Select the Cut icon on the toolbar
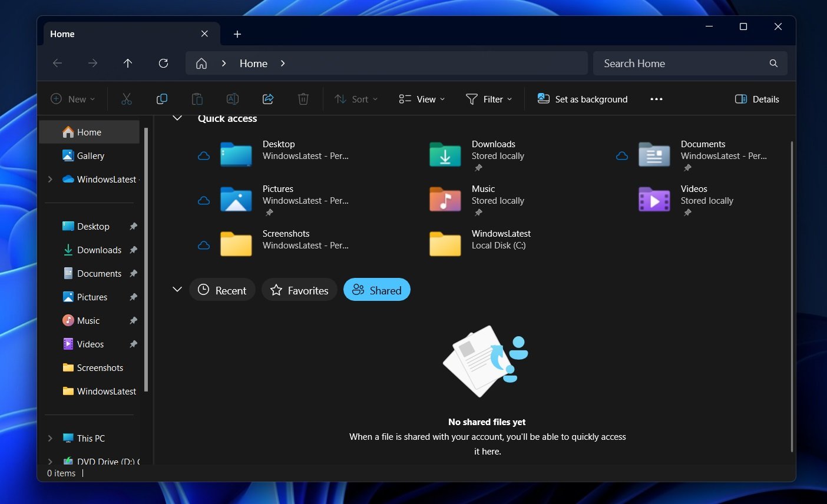Image resolution: width=827 pixels, height=504 pixels. tap(127, 99)
